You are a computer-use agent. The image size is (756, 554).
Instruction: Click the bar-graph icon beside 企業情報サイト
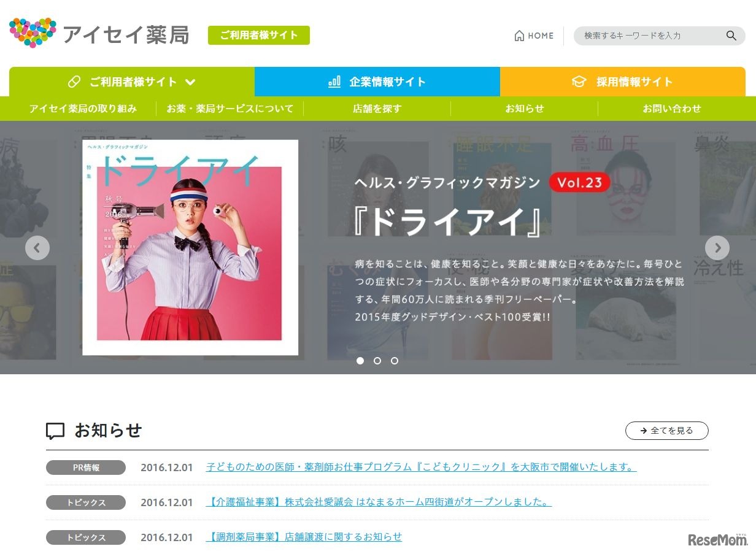(x=333, y=81)
